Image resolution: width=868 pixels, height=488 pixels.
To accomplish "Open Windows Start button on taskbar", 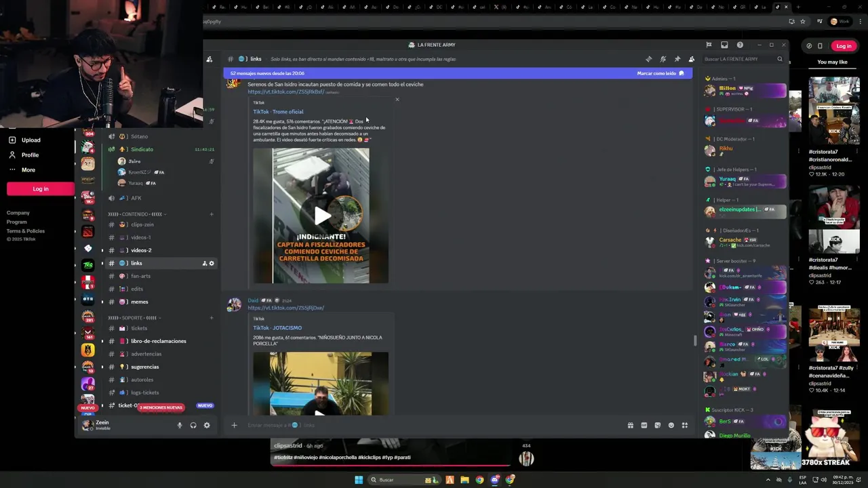I will point(359,480).
